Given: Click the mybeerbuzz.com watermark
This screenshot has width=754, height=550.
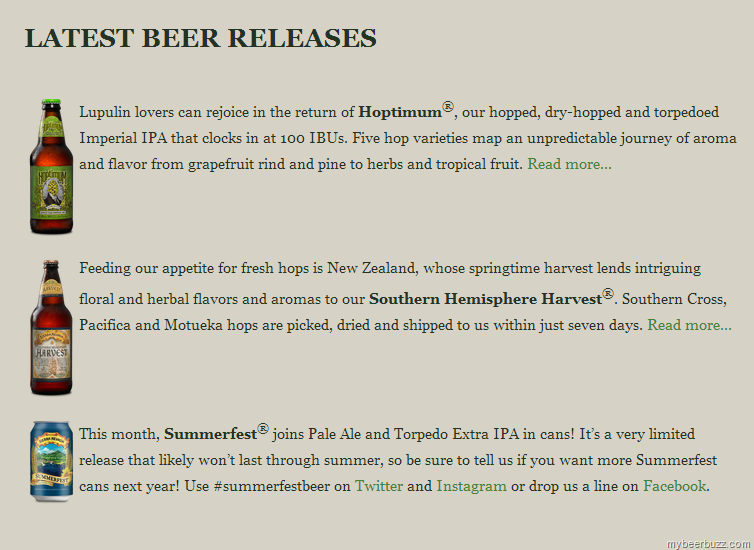Looking at the screenshot, I should pyautogui.click(x=708, y=542).
